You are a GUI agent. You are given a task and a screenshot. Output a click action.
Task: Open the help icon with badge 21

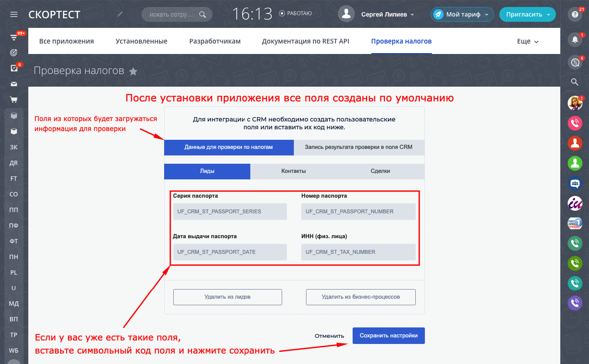click(575, 14)
